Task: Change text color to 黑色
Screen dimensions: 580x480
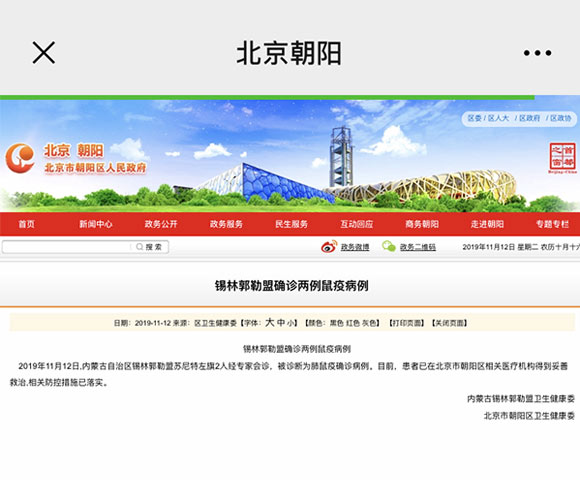Action: tap(336, 323)
